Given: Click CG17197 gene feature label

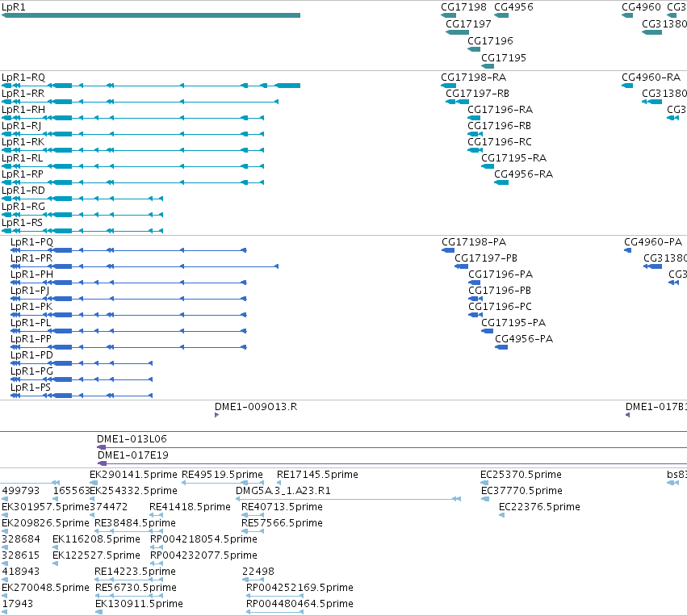Looking at the screenshot, I should [x=468, y=23].
